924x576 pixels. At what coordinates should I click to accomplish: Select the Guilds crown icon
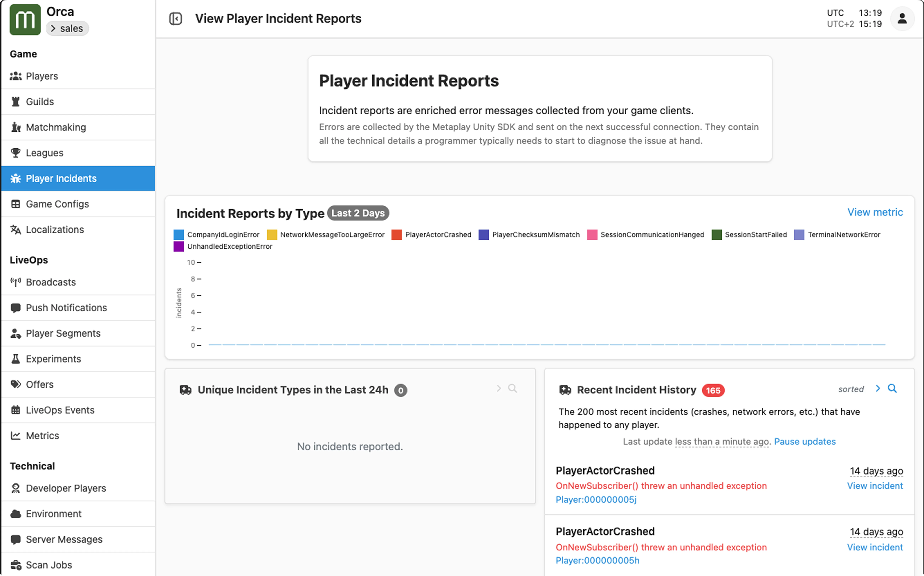click(16, 101)
